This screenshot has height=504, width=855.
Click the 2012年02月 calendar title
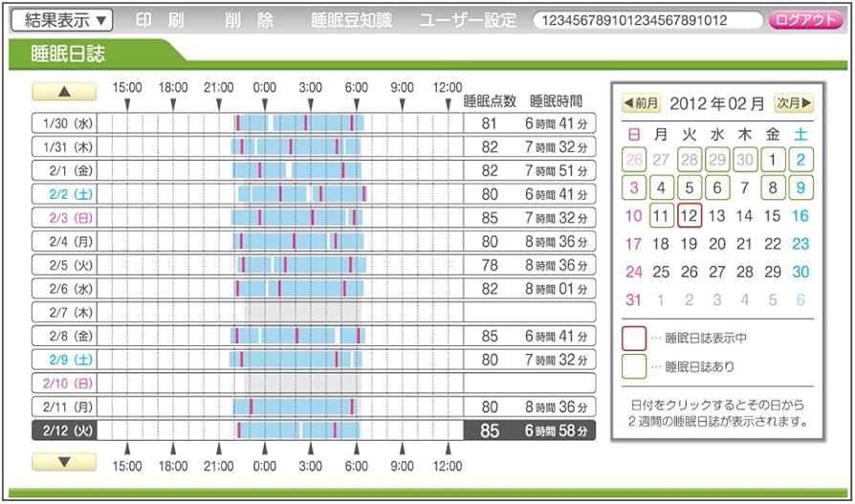click(x=717, y=103)
